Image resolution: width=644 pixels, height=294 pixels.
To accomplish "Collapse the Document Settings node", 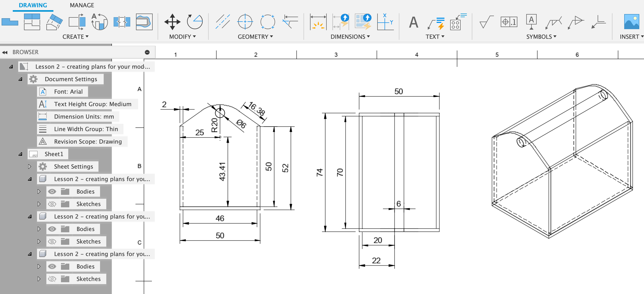I will [x=20, y=79].
